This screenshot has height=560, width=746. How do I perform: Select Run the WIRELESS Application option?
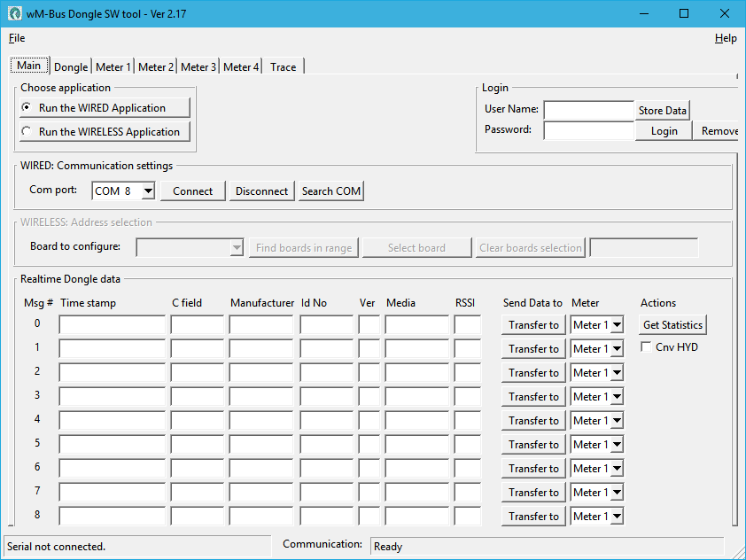tap(27, 131)
